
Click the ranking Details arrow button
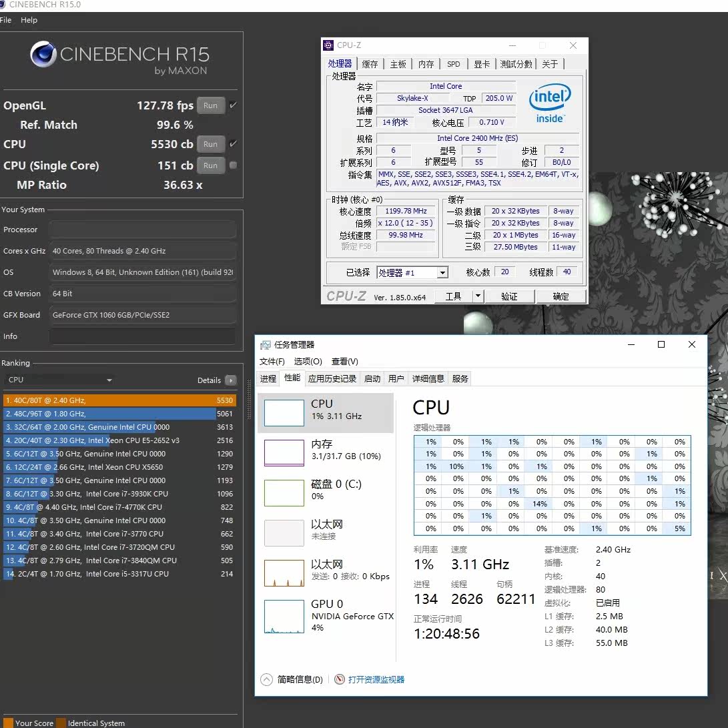pos(231,380)
